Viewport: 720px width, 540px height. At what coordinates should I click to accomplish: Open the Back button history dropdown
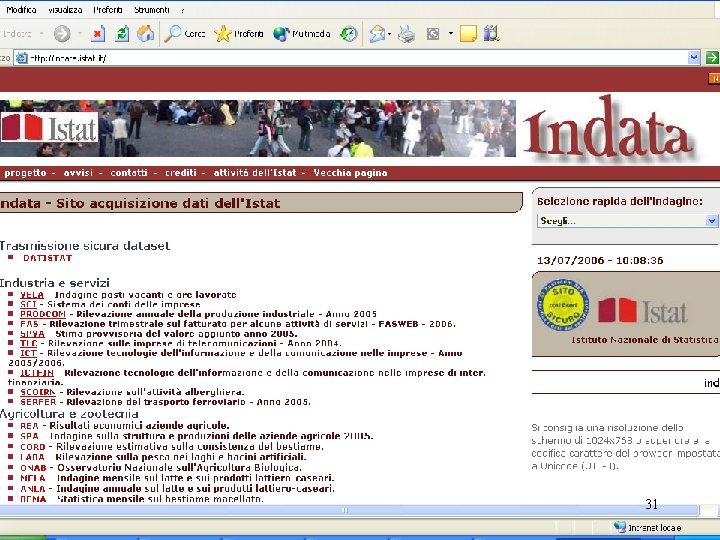point(41,34)
